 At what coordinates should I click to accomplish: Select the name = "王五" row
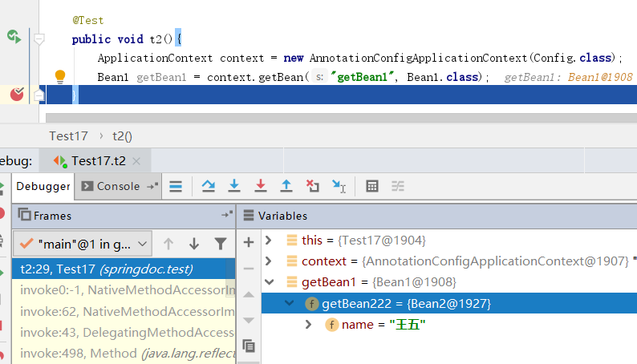[449, 324]
